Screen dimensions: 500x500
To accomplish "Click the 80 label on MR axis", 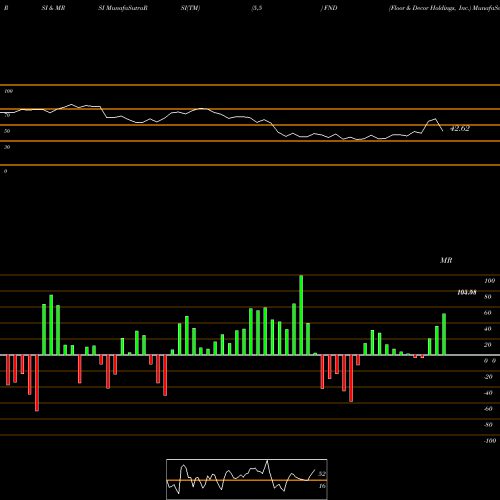I will click(x=488, y=297).
